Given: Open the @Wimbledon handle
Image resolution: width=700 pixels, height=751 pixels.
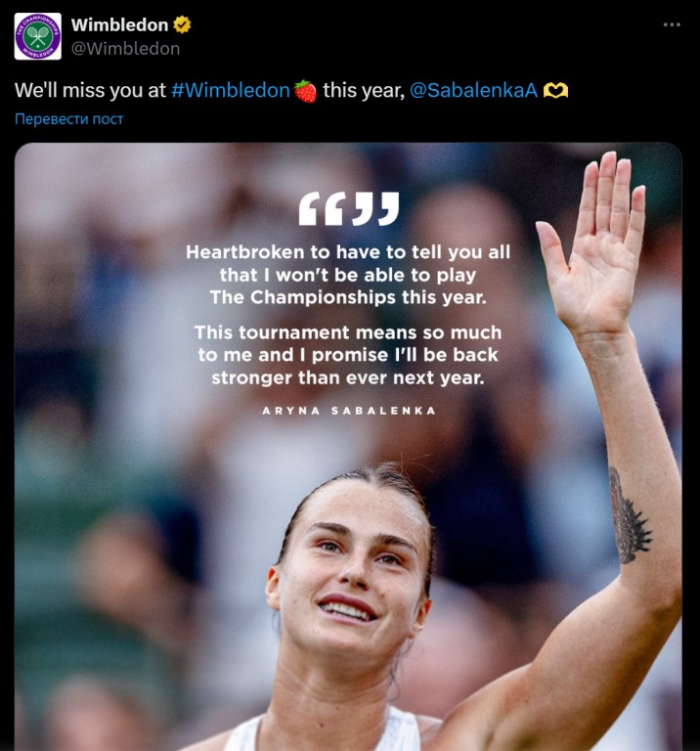Looking at the screenshot, I should [125, 48].
